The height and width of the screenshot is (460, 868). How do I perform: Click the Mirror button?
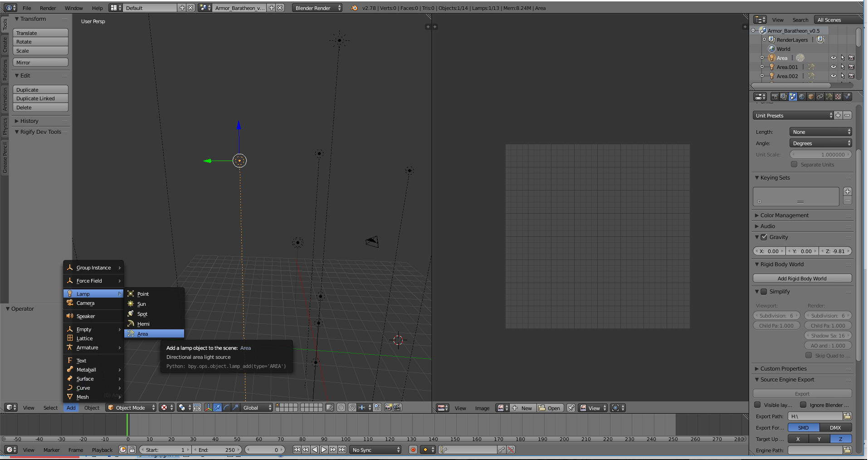pos(40,62)
